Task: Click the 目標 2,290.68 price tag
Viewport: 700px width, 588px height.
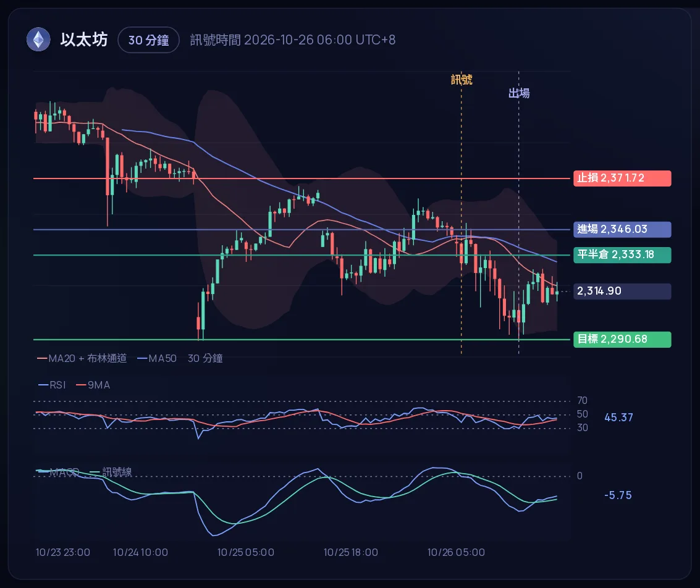Action: (622, 339)
